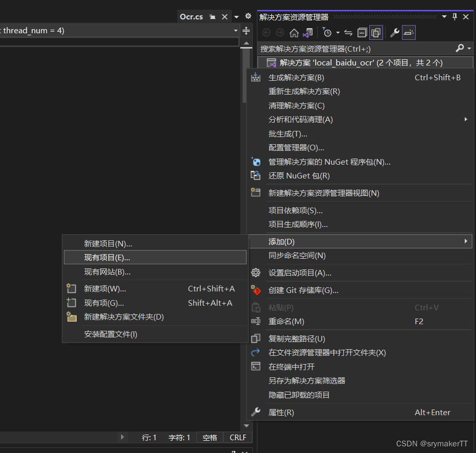
Task: Click the 空格 indentation indicator
Action: pos(210,438)
